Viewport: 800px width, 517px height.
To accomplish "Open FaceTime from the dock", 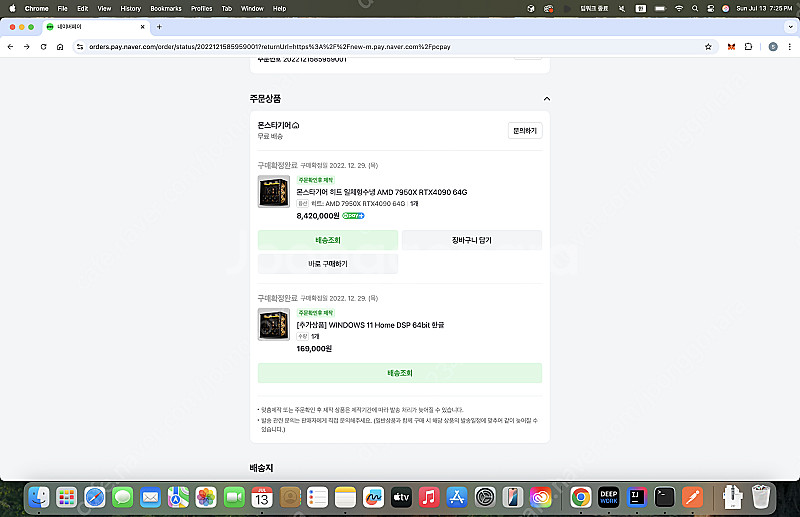I will 234,497.
